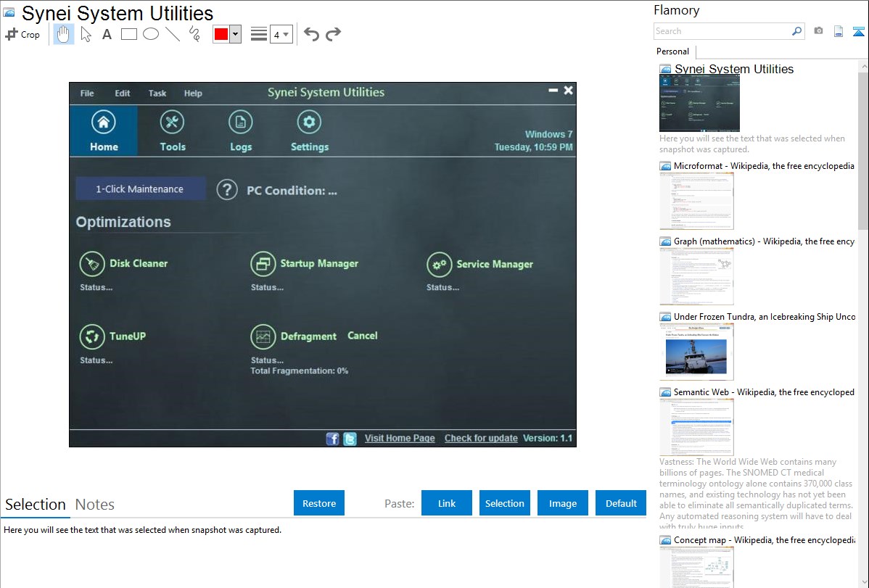Click the red color swatch
This screenshot has width=869, height=588.
coord(221,34)
